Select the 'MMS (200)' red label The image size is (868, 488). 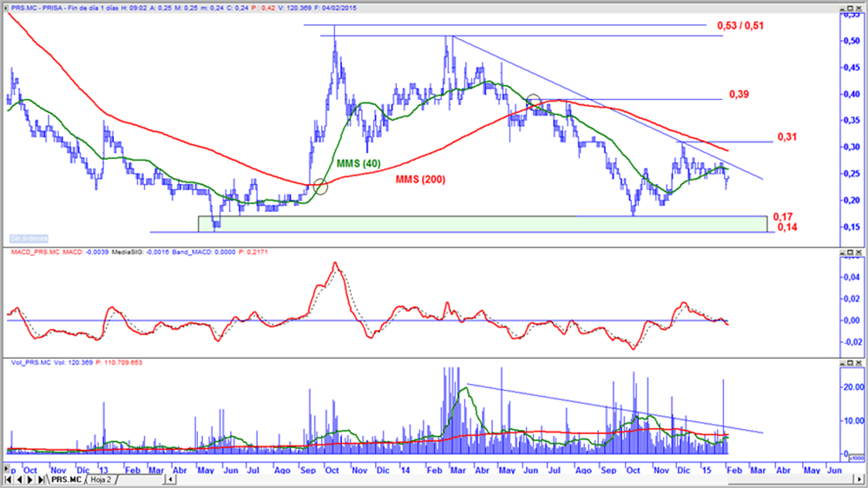420,180
